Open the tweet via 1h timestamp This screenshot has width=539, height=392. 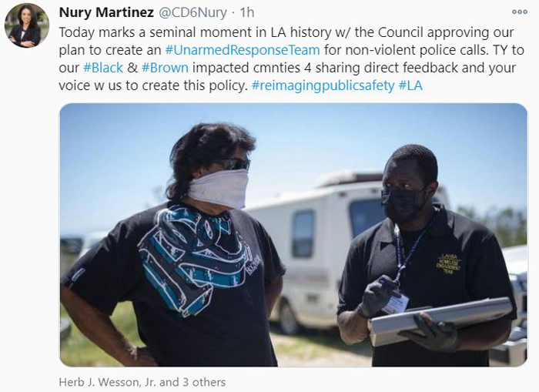point(247,12)
